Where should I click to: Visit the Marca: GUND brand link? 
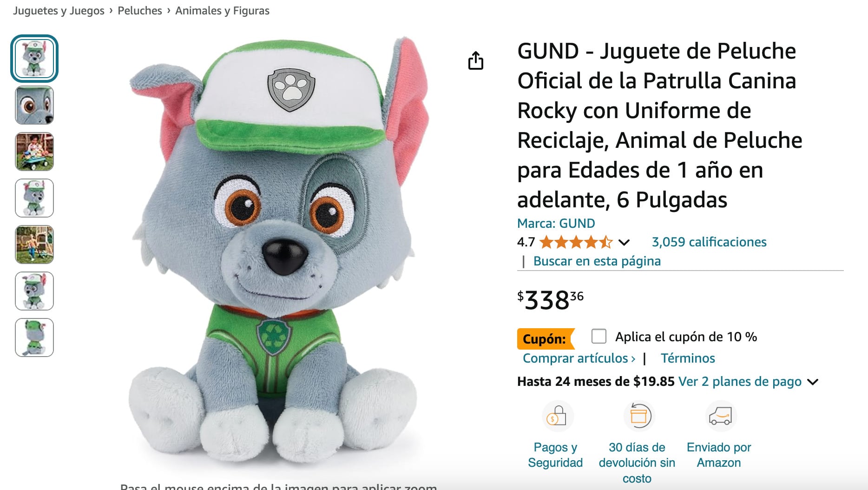coord(556,224)
